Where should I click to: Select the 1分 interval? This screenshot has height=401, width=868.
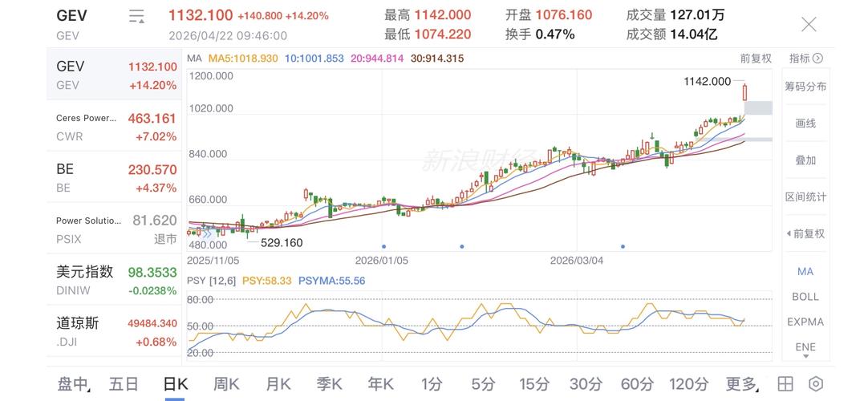click(432, 383)
